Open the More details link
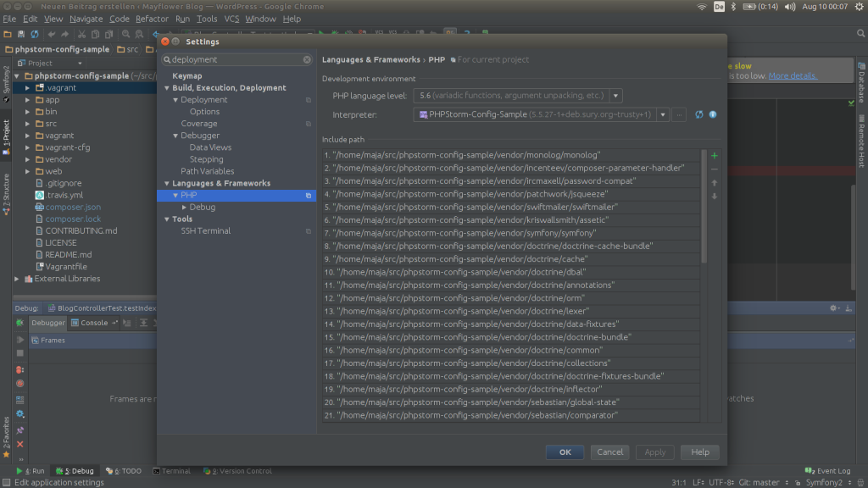 tap(793, 75)
